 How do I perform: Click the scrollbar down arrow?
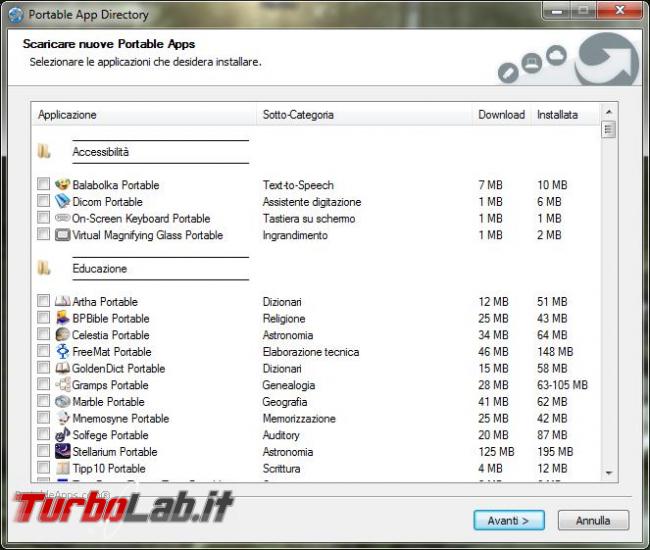tap(609, 472)
